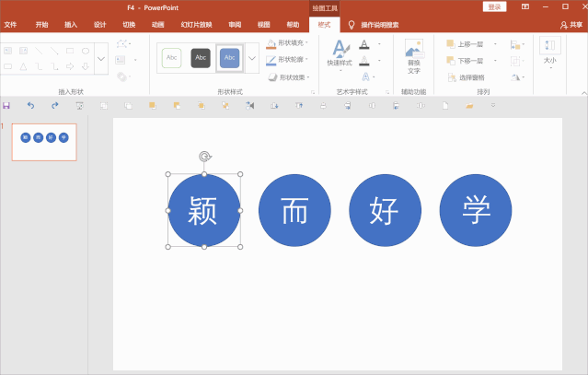
Task: Open the Insert (插入) ribbon tab
Action: click(71, 25)
